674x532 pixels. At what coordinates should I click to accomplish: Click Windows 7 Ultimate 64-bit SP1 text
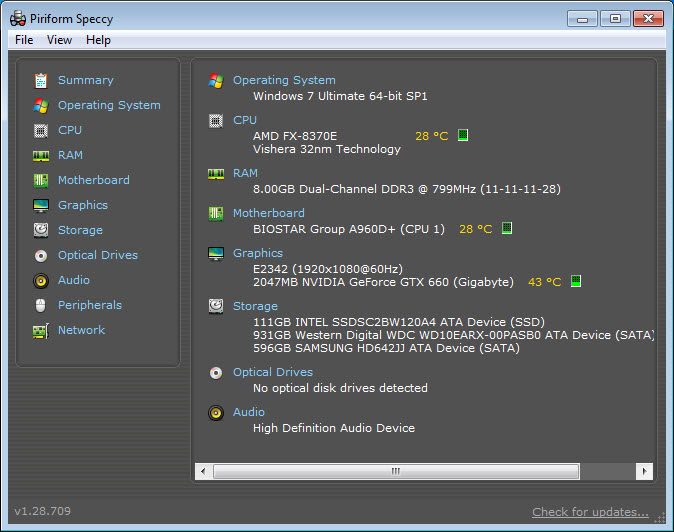click(340, 96)
